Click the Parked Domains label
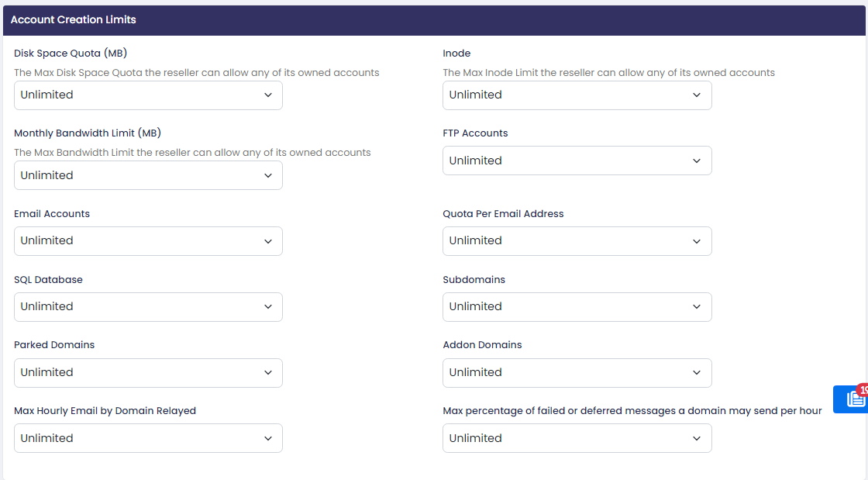This screenshot has width=868, height=480. pos(54,345)
